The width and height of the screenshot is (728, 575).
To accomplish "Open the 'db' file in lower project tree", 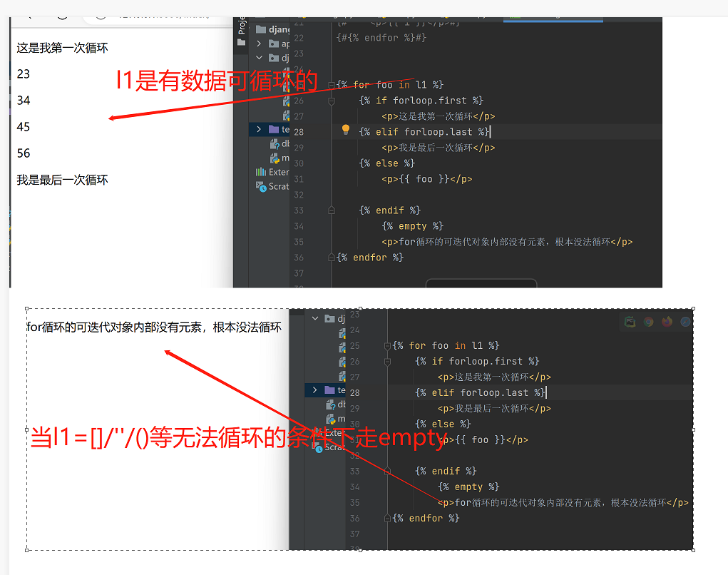I will click(336, 404).
